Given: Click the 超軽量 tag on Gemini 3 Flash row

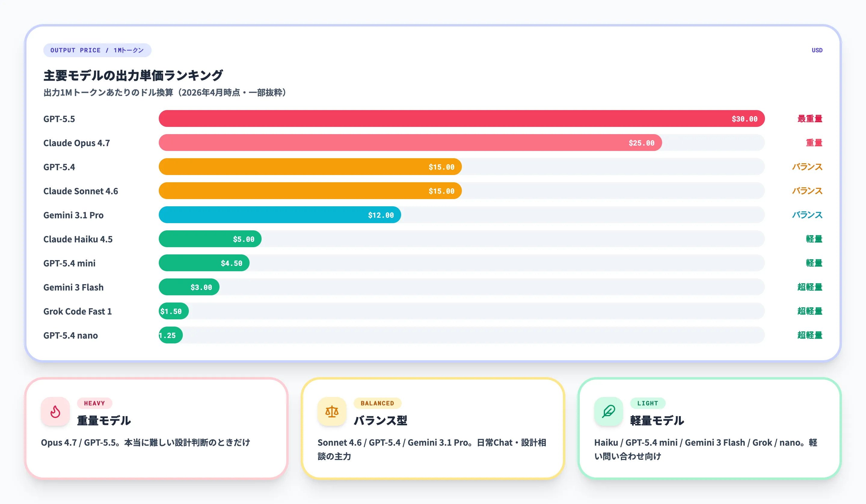Looking at the screenshot, I should pos(810,287).
